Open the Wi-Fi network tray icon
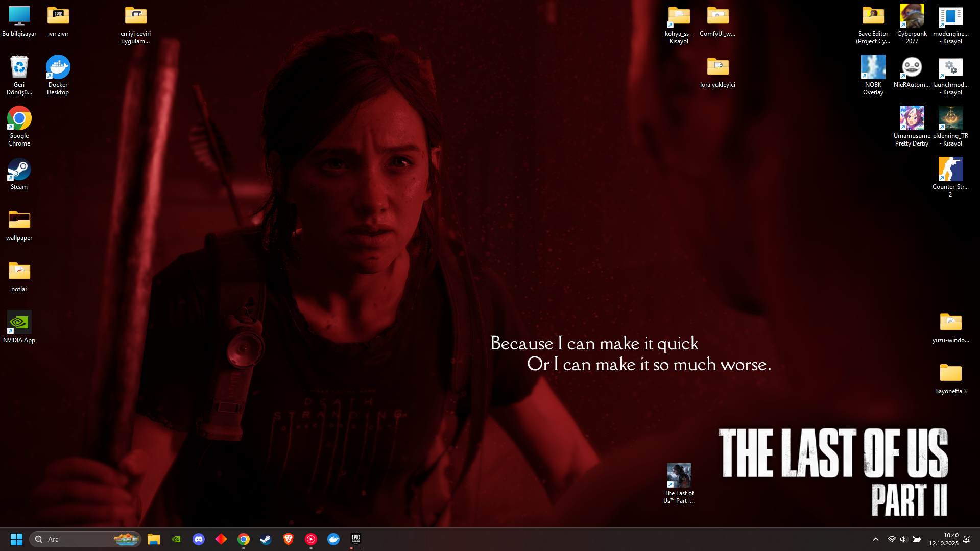The image size is (980, 551). point(892,539)
